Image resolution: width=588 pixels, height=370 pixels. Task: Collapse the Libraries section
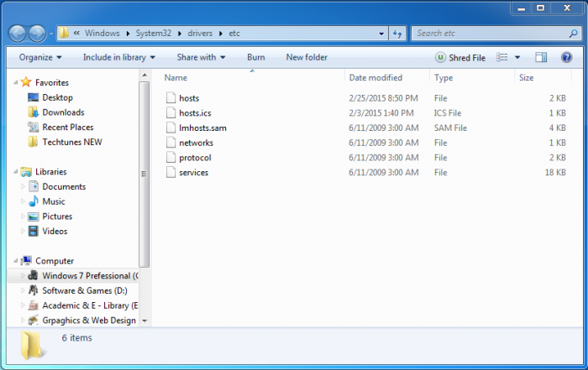(16, 171)
